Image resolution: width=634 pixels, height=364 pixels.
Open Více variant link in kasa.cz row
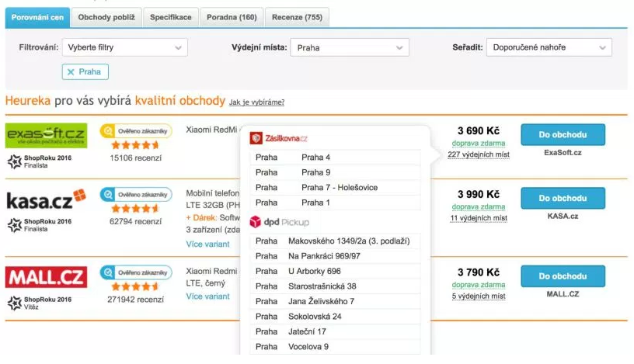207,244
